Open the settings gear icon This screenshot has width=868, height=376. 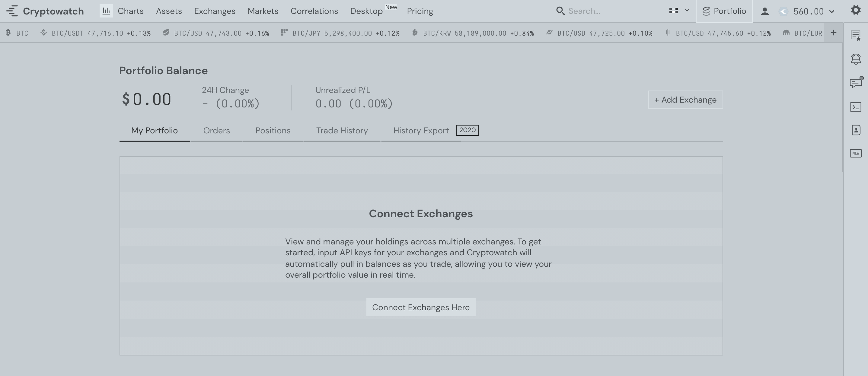tap(856, 10)
